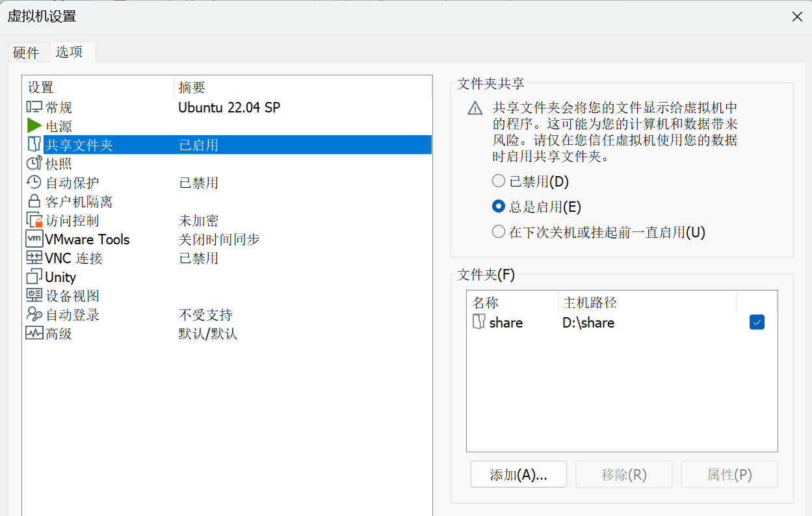The height and width of the screenshot is (516, 812).
Task: Select the 共享文件夹 settings row
Action: (228, 145)
